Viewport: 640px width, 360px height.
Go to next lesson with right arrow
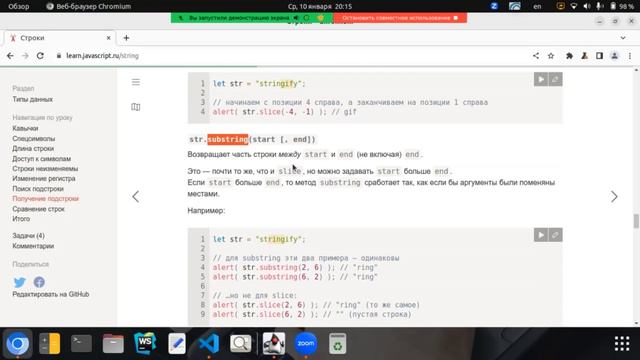click(614, 197)
